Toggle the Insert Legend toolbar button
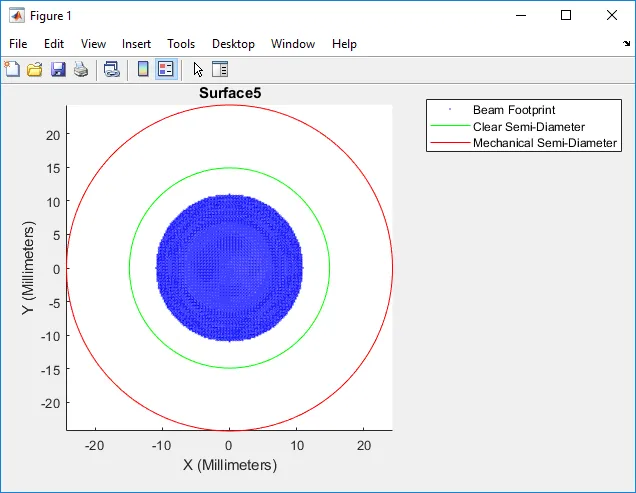This screenshot has height=493, width=636. point(165,69)
